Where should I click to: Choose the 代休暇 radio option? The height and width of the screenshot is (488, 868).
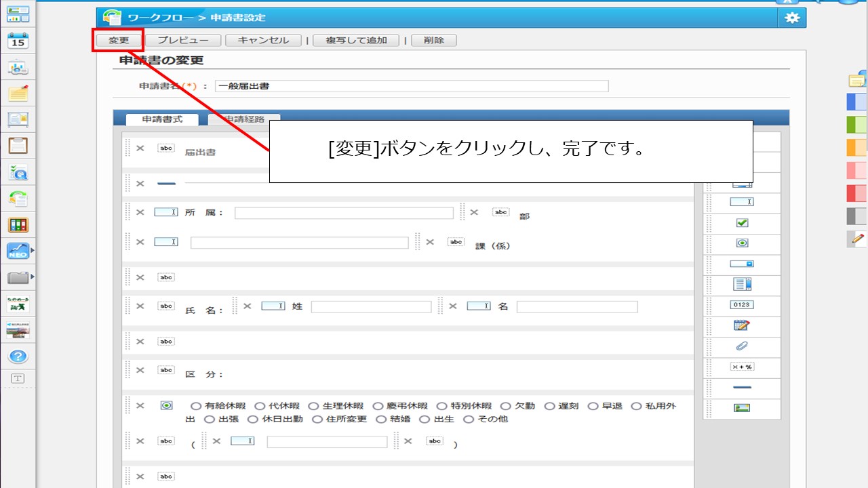(259, 406)
